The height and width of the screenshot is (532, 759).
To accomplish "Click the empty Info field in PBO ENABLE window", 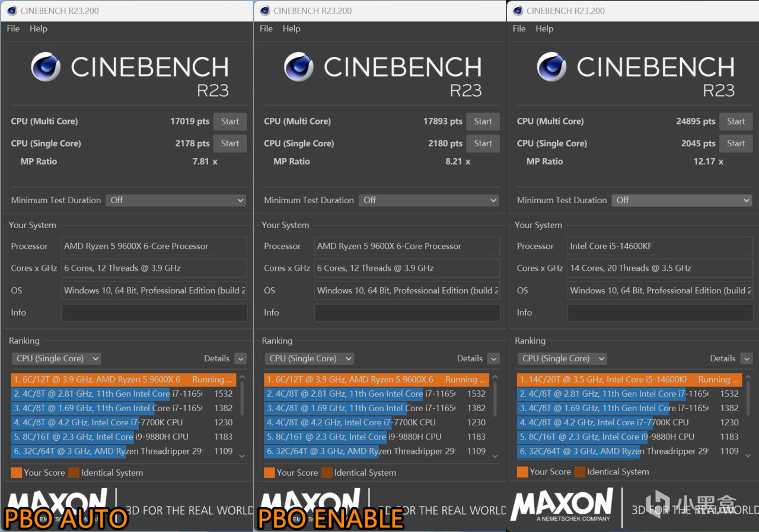I will tap(407, 313).
